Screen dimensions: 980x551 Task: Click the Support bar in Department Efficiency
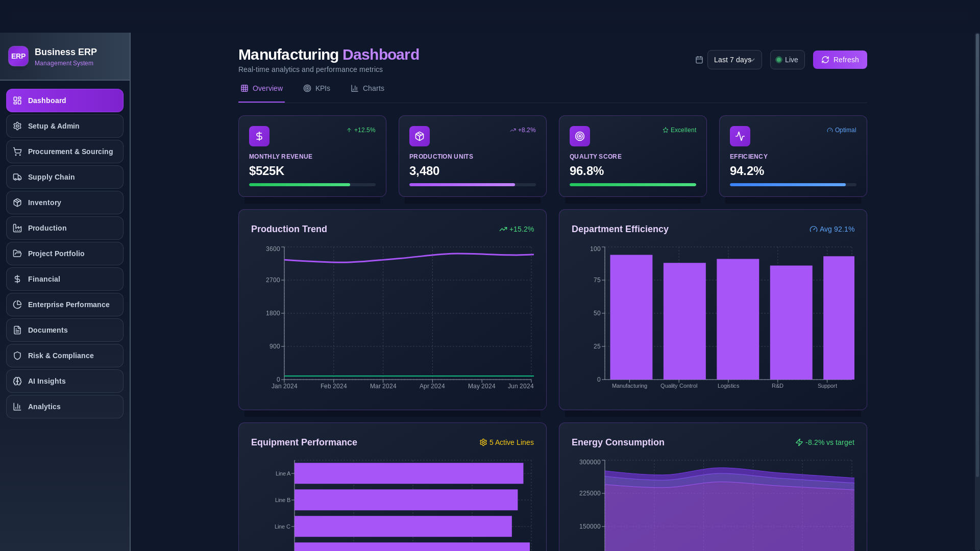[x=839, y=318]
